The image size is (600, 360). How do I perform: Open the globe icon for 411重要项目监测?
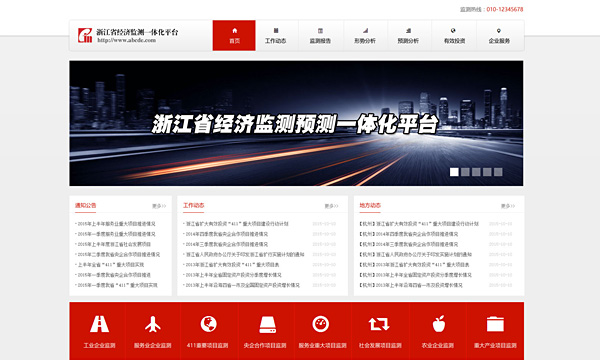pyautogui.click(x=209, y=324)
